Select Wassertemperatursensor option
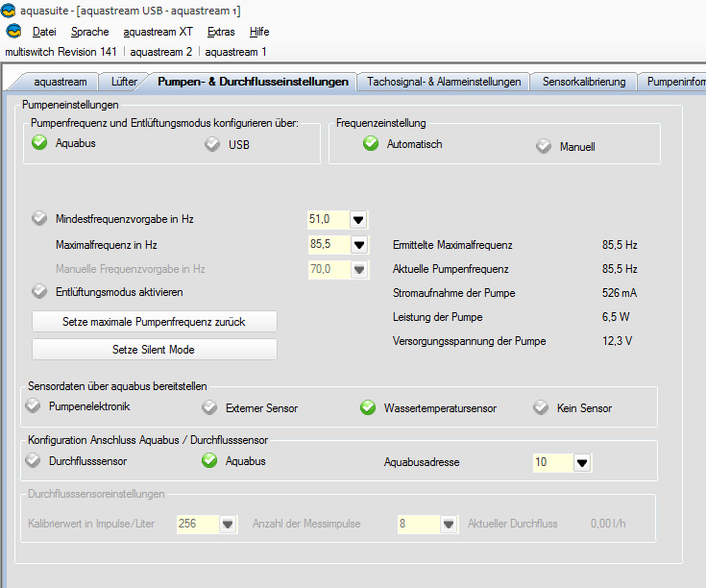This screenshot has width=706, height=588. coord(428,408)
